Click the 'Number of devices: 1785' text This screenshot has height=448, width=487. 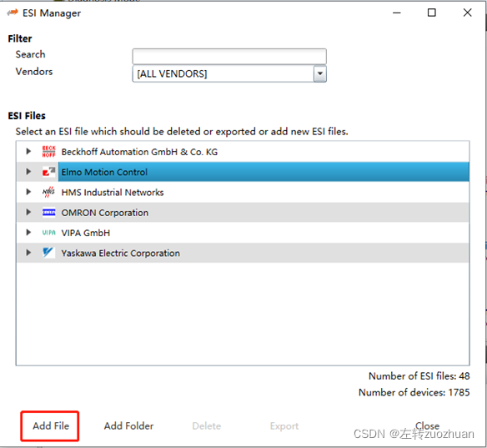(x=414, y=392)
